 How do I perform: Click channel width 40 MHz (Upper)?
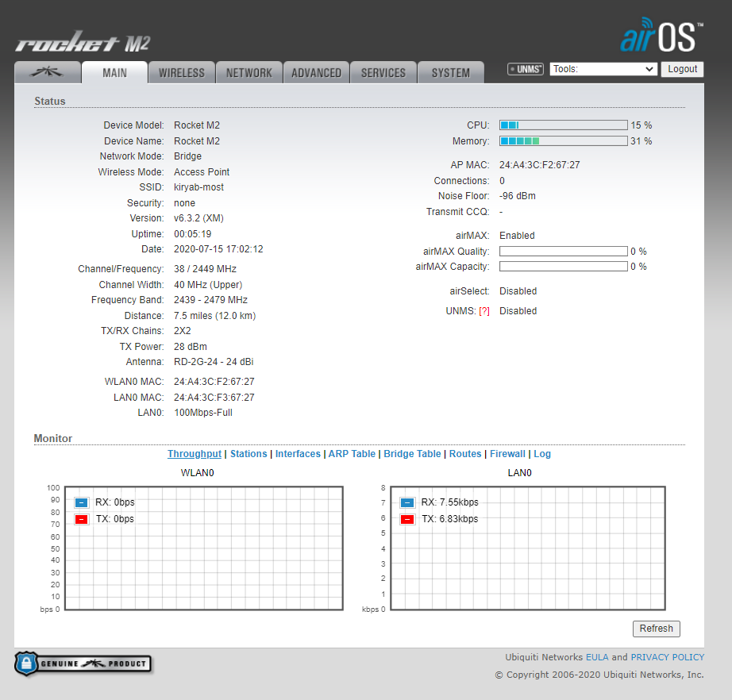pos(208,285)
